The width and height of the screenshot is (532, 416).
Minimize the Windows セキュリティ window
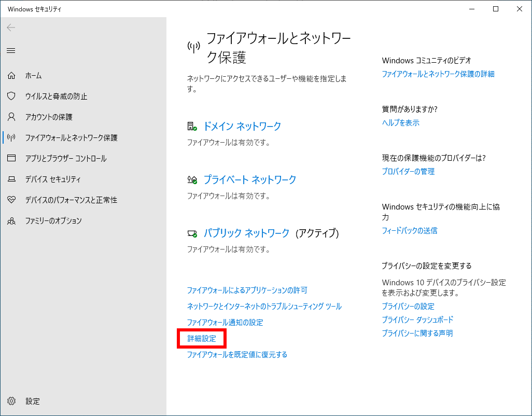point(472,9)
